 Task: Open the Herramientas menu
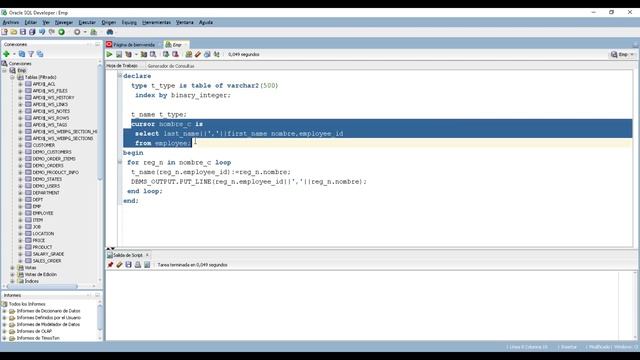[x=156, y=22]
